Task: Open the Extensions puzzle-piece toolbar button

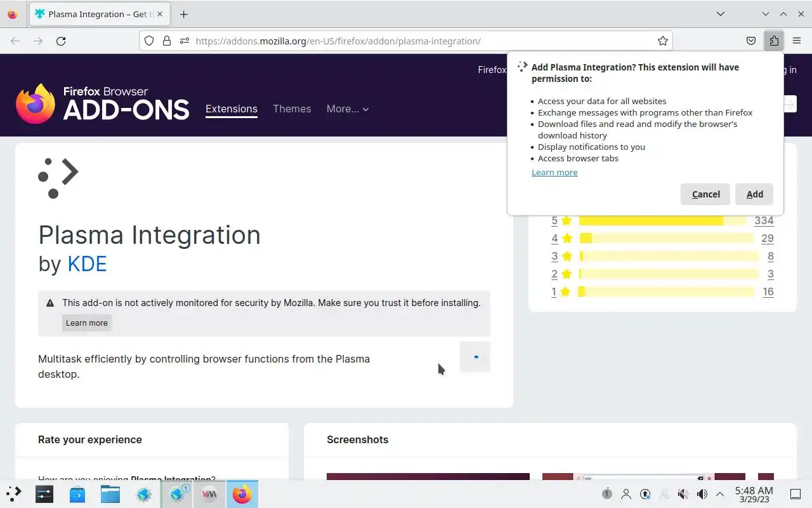Action: tap(774, 41)
